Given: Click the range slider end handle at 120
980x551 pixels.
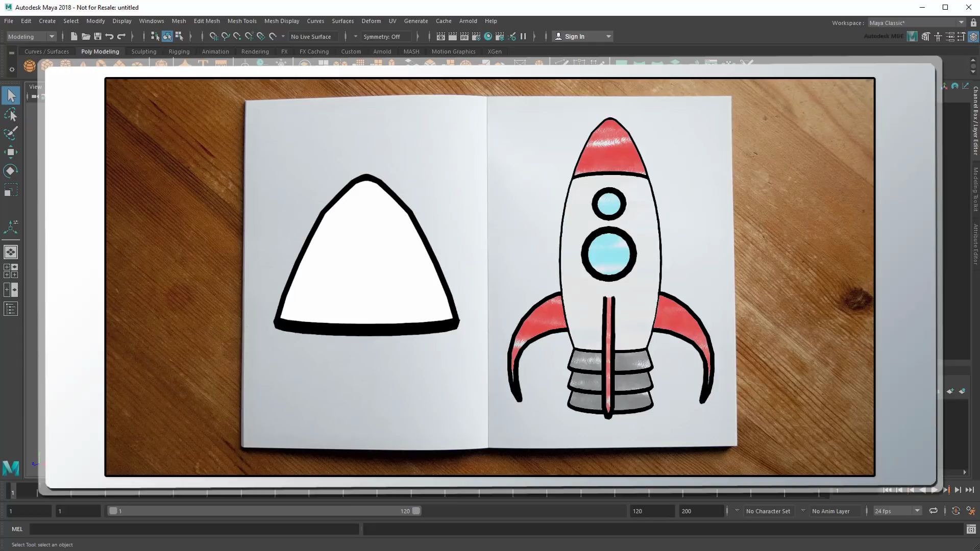Looking at the screenshot, I should pyautogui.click(x=416, y=511).
